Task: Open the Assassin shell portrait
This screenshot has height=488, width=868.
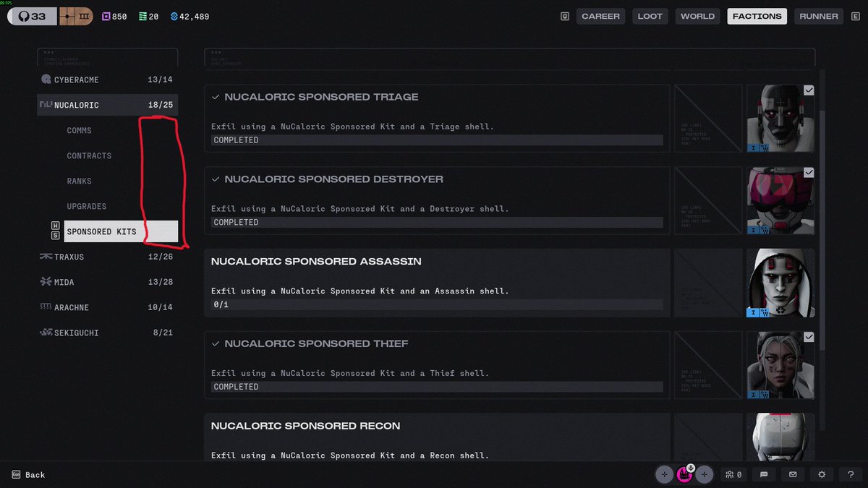Action: [x=780, y=283]
